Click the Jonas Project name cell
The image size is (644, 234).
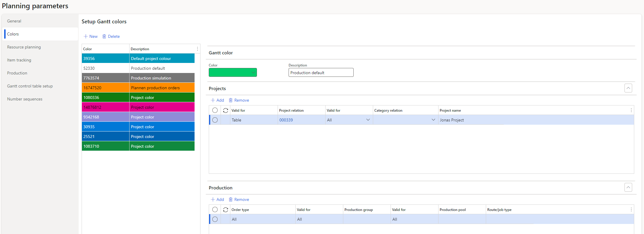click(x=536, y=120)
